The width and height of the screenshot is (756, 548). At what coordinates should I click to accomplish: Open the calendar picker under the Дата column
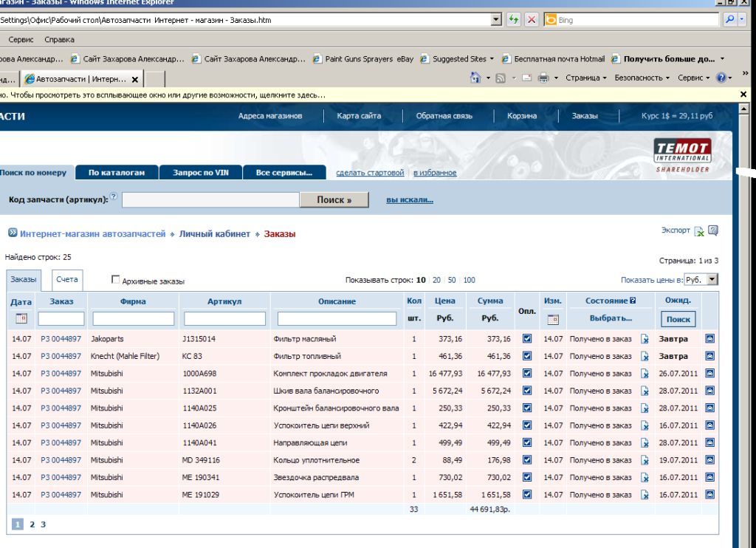coord(21,319)
